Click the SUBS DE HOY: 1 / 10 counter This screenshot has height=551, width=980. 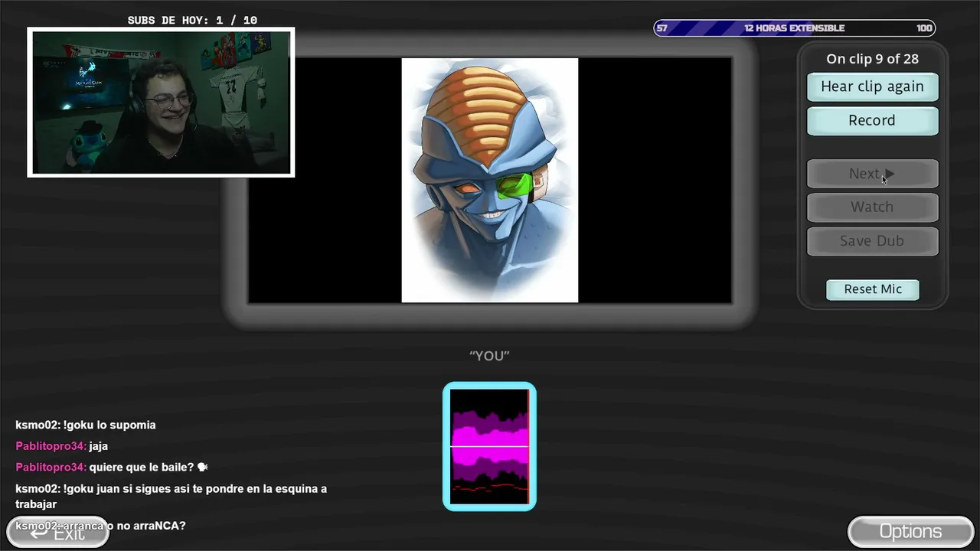(x=192, y=21)
